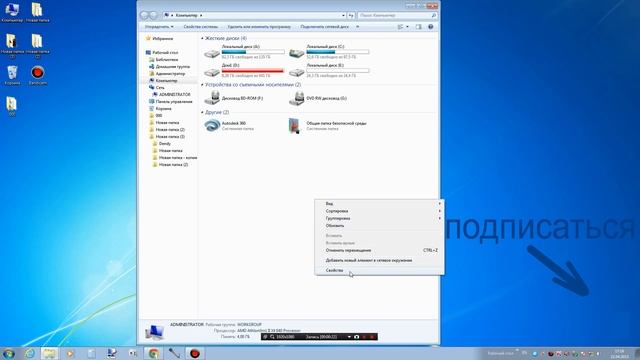Collapse the removable storage devices group
The image size is (640, 360).
tap(202, 85)
